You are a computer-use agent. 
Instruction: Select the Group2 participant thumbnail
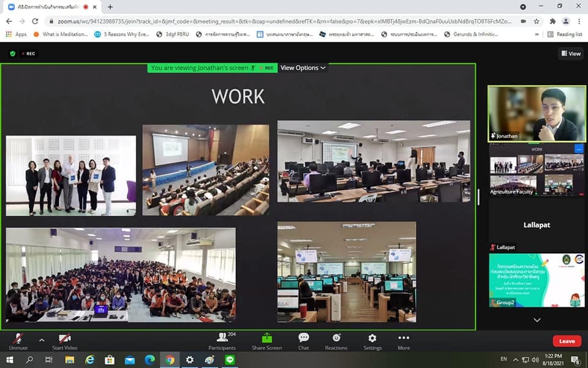pyautogui.click(x=537, y=280)
